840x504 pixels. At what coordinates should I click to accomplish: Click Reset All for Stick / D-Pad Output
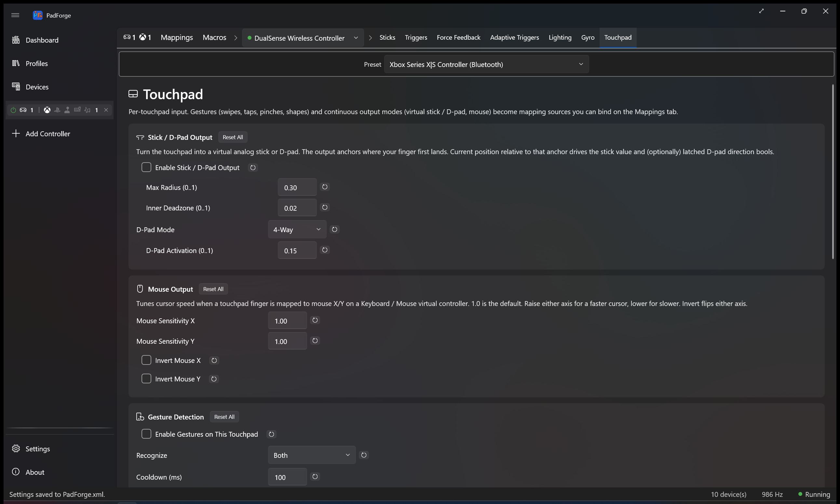233,137
